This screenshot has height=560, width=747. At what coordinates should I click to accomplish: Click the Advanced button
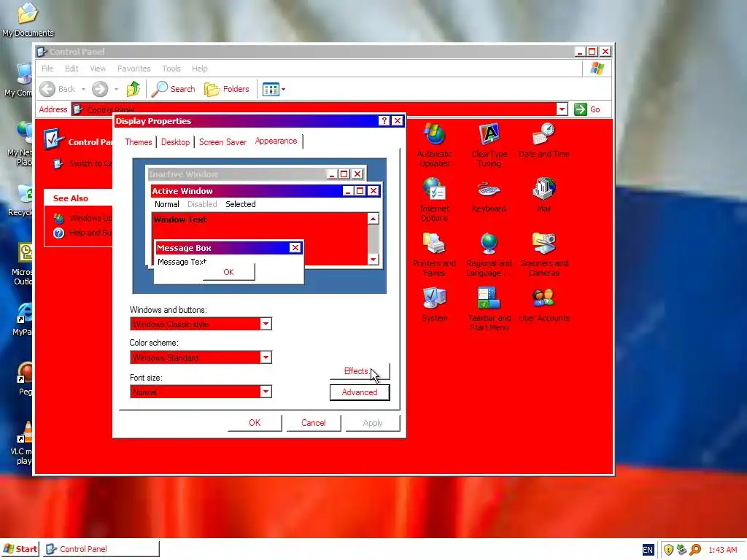pyautogui.click(x=360, y=392)
